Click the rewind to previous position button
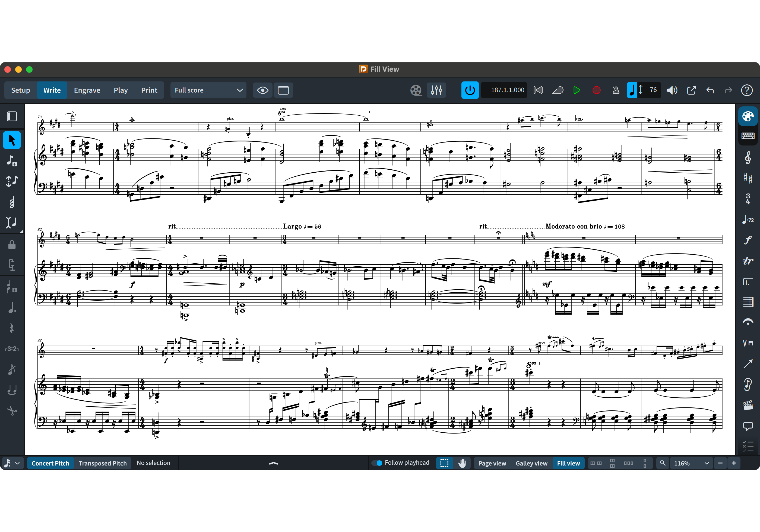The image size is (760, 532). tap(558, 90)
